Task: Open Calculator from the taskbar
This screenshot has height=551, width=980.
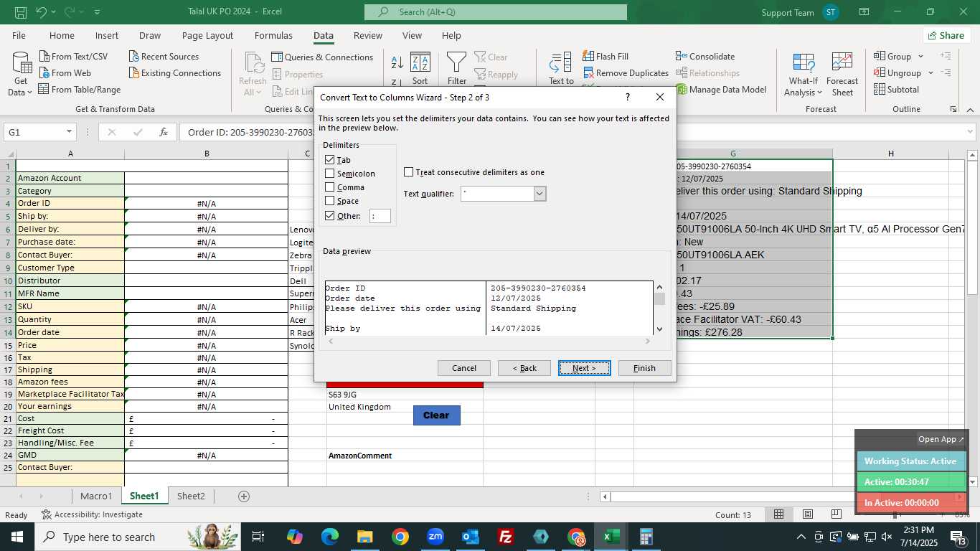Action: click(x=646, y=537)
